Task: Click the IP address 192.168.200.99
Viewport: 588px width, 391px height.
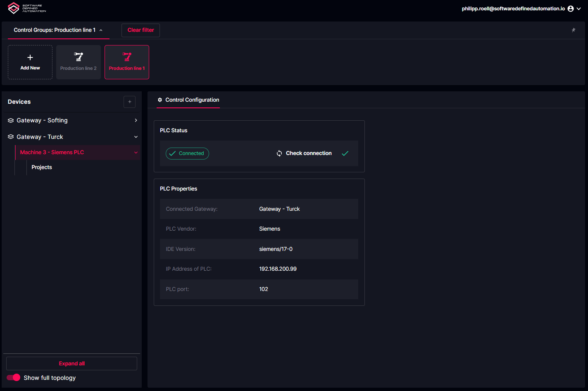Action: (x=278, y=269)
